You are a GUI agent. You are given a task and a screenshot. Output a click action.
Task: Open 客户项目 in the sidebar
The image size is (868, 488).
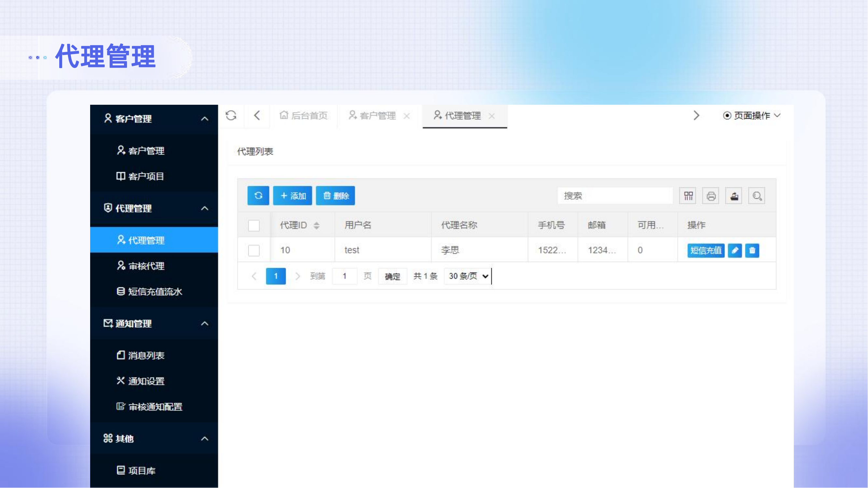pos(154,176)
